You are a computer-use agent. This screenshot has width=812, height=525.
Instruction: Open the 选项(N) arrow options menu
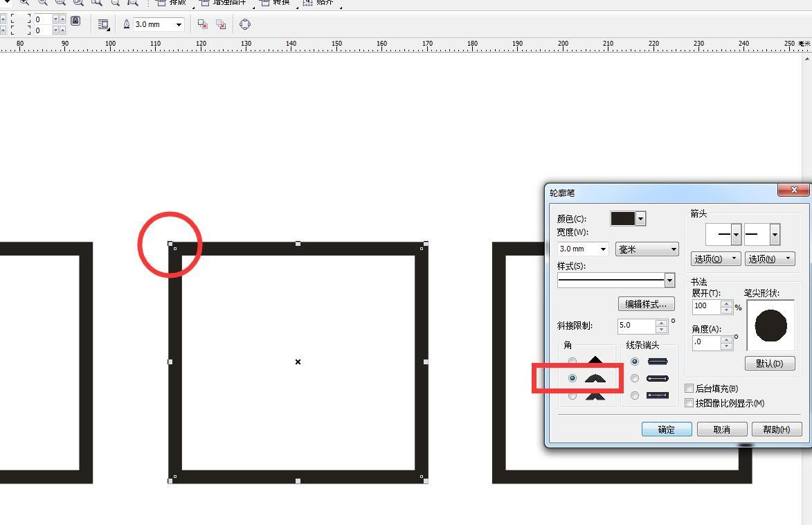click(769, 259)
